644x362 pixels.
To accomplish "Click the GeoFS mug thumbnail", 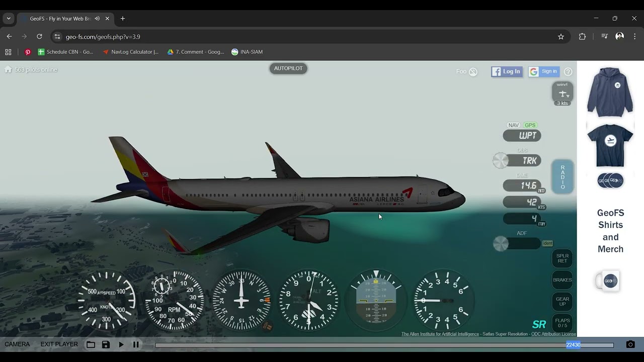I will [x=607, y=281].
